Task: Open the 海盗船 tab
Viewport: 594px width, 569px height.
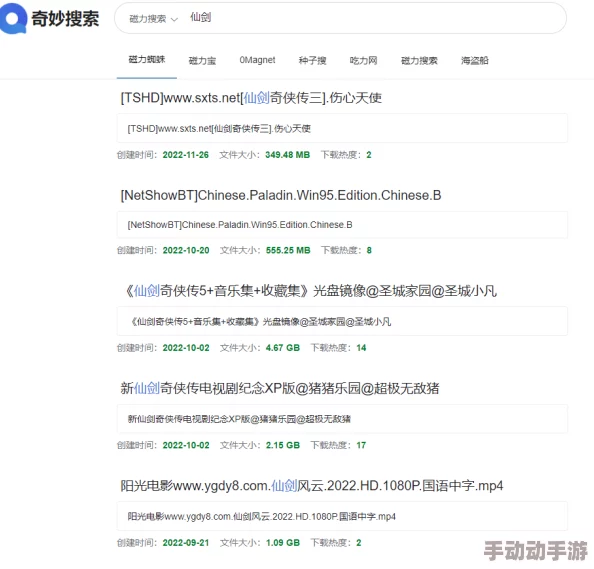Action: (475, 60)
